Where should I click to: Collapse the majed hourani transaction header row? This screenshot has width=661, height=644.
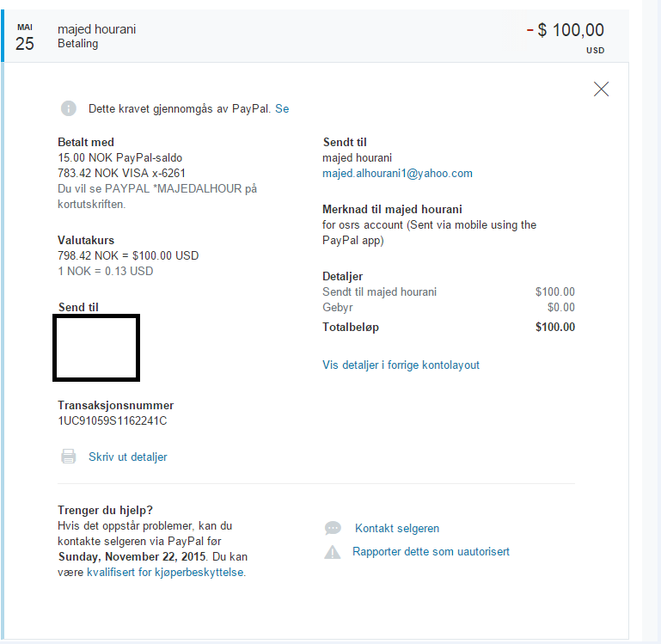pyautogui.click(x=315, y=36)
